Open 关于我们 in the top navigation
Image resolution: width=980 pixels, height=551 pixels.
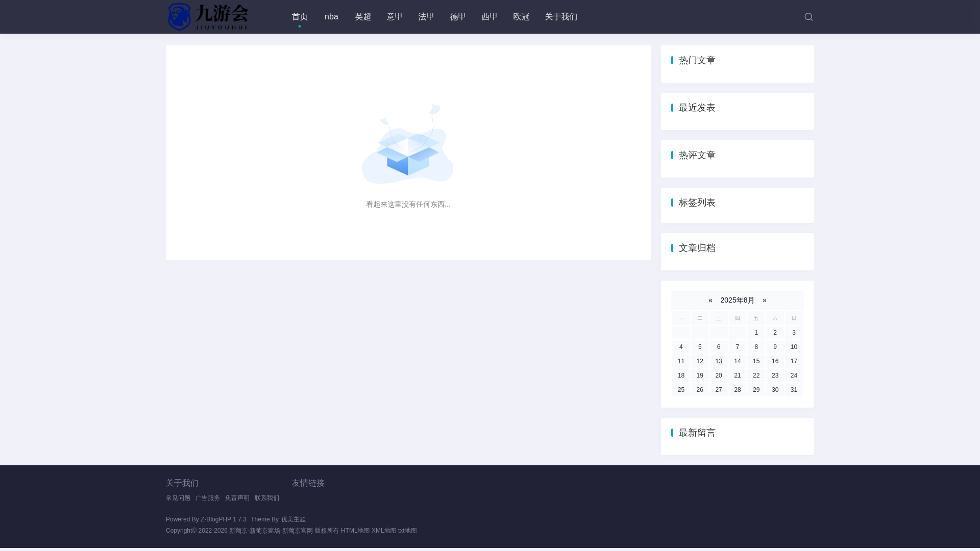tap(561, 17)
